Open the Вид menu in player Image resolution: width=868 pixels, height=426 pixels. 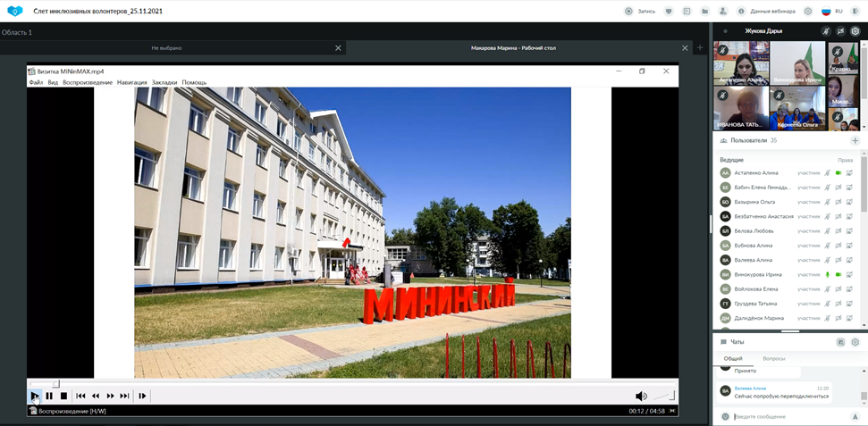[53, 82]
